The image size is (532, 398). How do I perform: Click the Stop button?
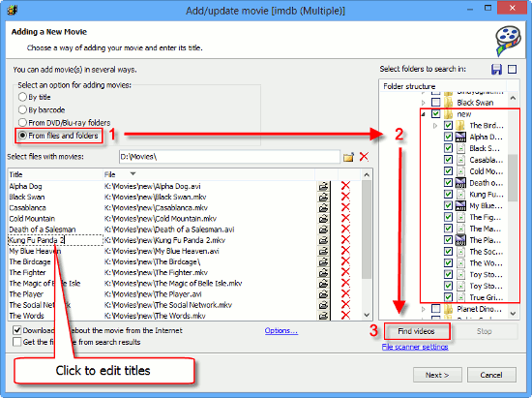pyautogui.click(x=485, y=331)
